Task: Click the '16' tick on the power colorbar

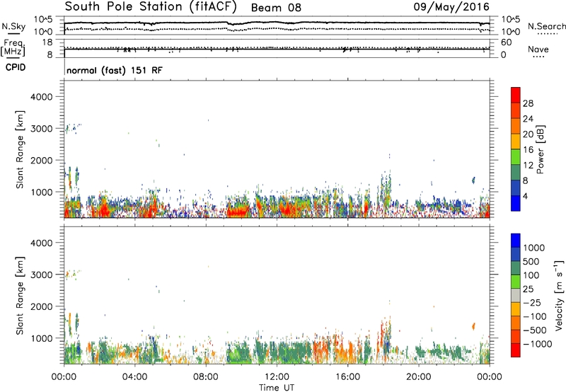Action: (528, 150)
